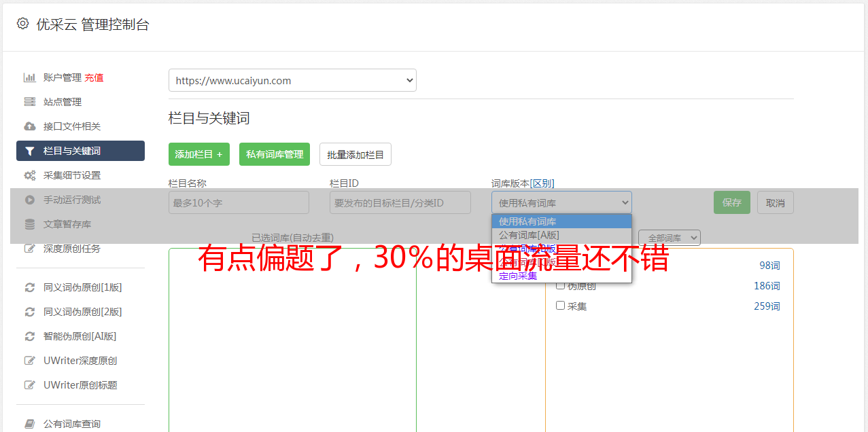Image resolution: width=868 pixels, height=432 pixels.
Task: Open 接口文件相关 via its cloud upload icon
Action: coord(29,126)
